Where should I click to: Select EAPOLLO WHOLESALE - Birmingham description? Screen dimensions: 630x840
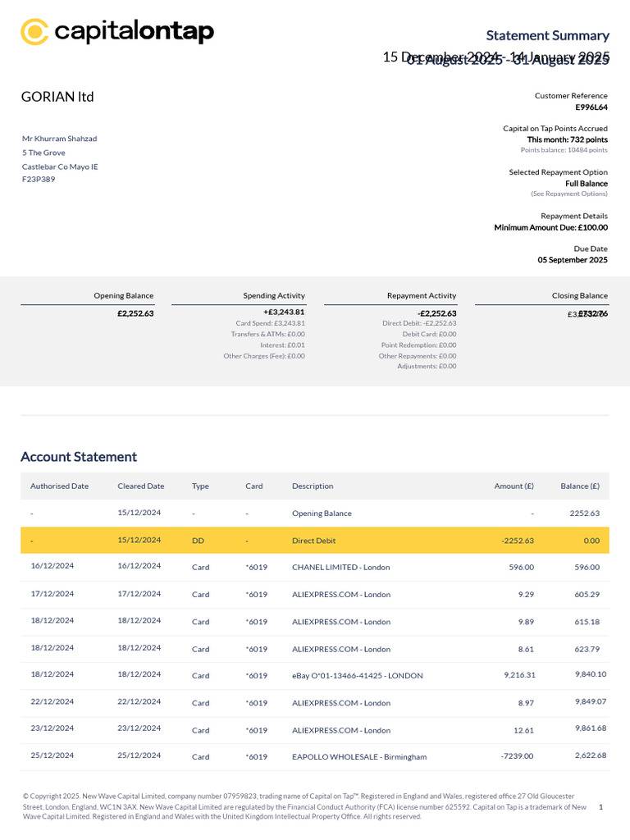[359, 757]
